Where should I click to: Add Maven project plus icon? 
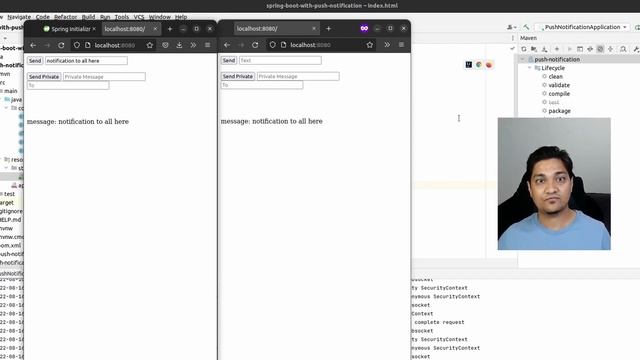[x=557, y=49]
